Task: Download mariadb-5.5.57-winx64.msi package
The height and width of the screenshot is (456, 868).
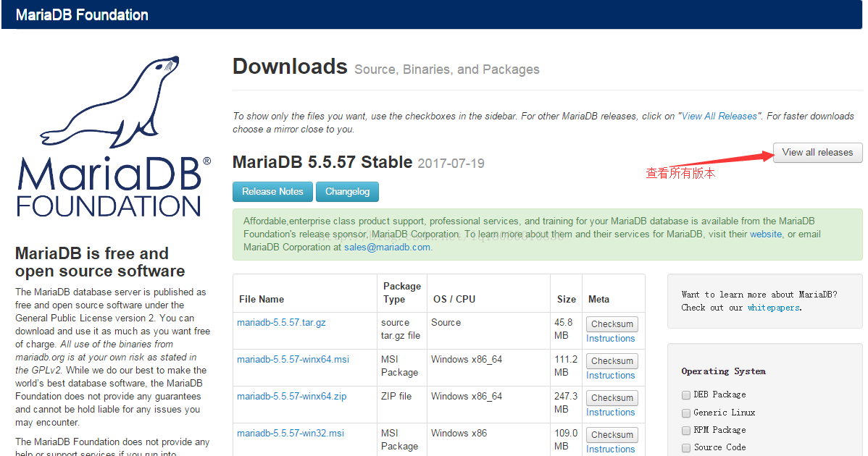Action: click(x=293, y=359)
